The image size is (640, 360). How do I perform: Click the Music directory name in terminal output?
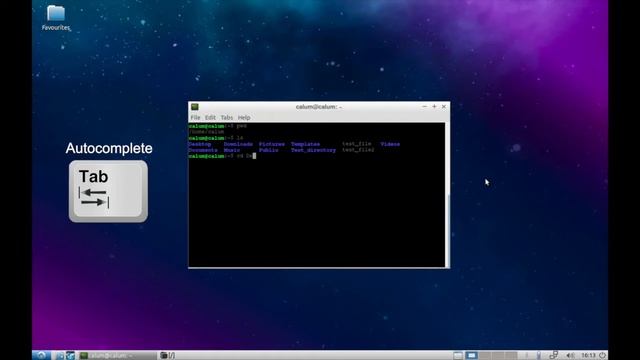point(232,150)
